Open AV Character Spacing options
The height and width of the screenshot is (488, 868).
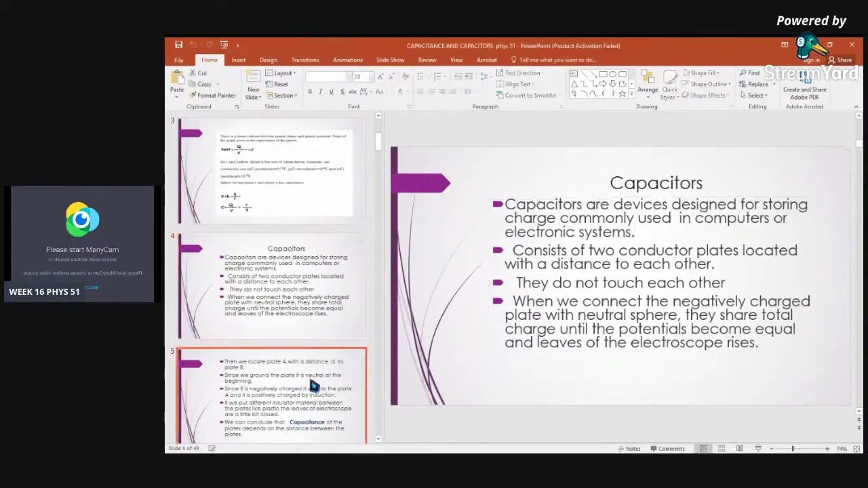tap(365, 91)
